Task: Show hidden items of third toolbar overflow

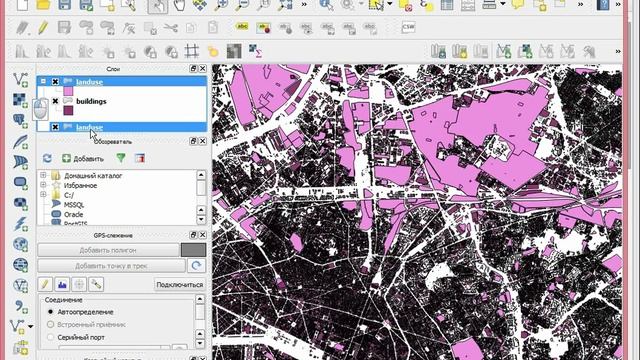Action: pyautogui.click(x=618, y=51)
